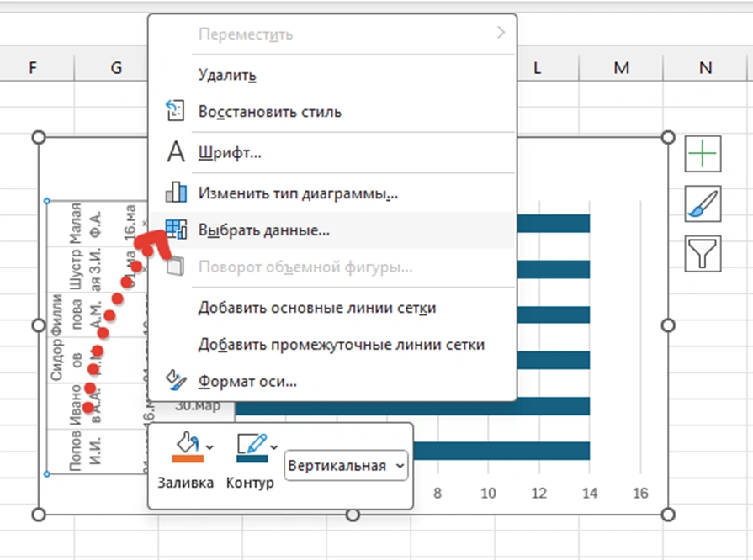Viewport: 753px width, 560px height.
Task: Click the blue bar for Малая Ф.А.
Action: 554,224
